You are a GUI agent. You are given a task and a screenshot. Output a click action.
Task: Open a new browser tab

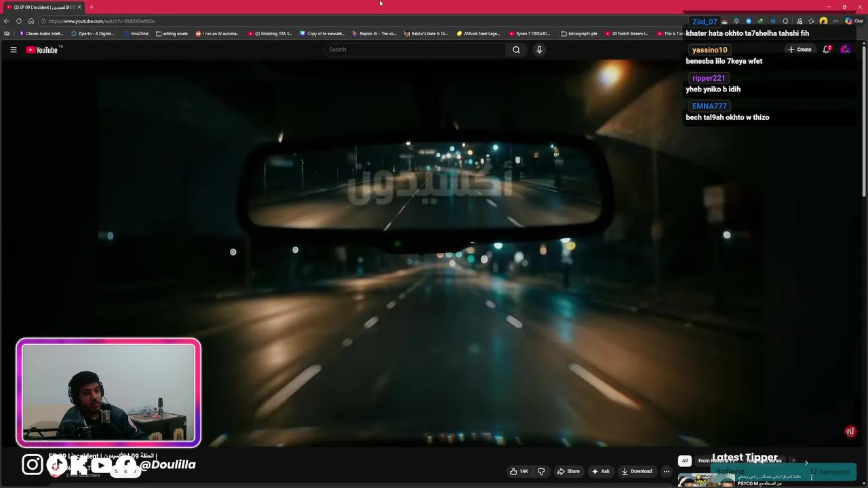(92, 7)
